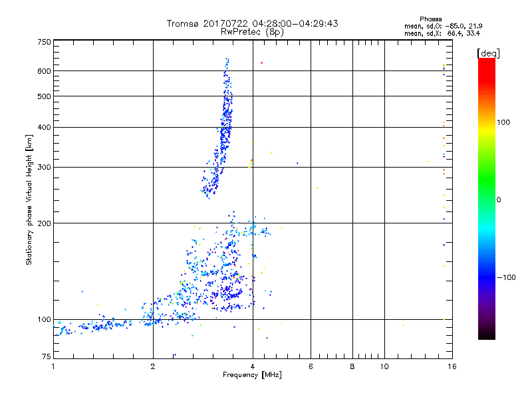The image size is (532, 399).
Task: Click the y-axis tick label '400'
Action: pyautogui.click(x=44, y=128)
